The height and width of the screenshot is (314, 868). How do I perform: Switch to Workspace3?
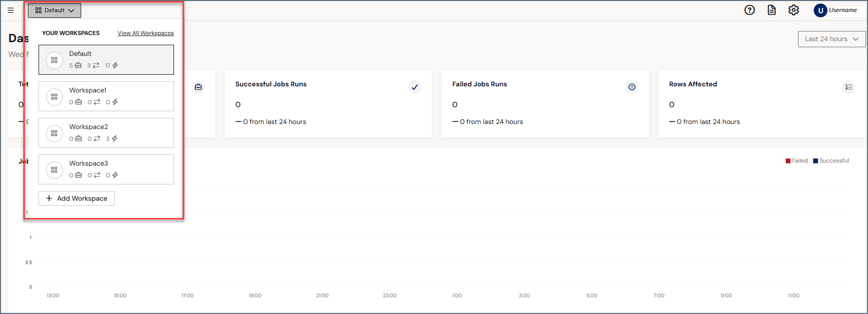pyautogui.click(x=106, y=170)
